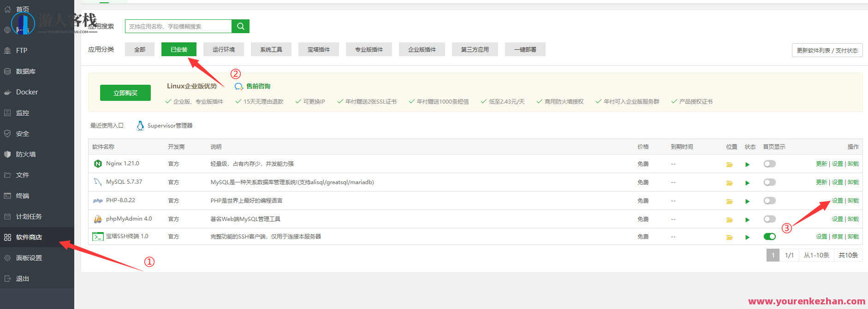Select the 全部 category tab
This screenshot has width=868, height=309.
[x=140, y=49]
